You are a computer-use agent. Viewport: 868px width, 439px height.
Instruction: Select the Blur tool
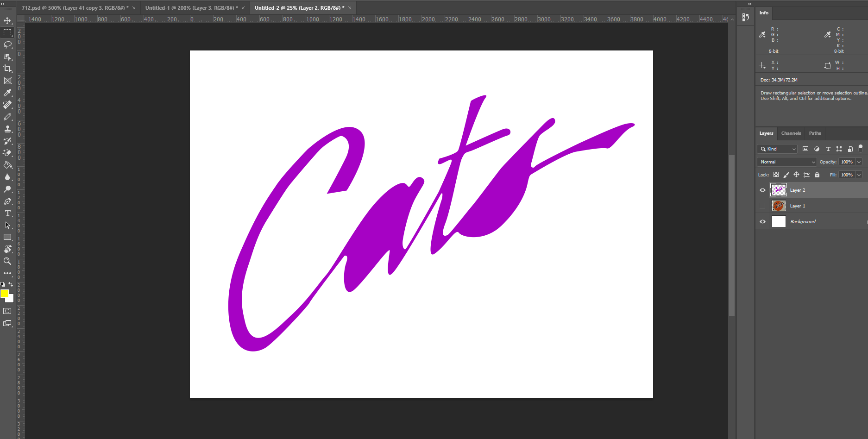click(7, 177)
